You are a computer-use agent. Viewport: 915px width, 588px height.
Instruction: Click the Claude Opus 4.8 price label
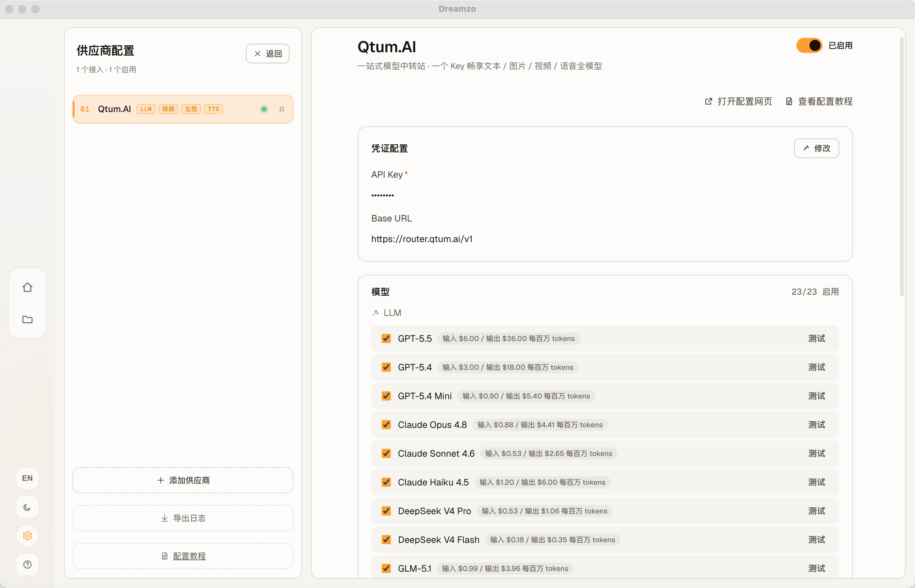540,425
